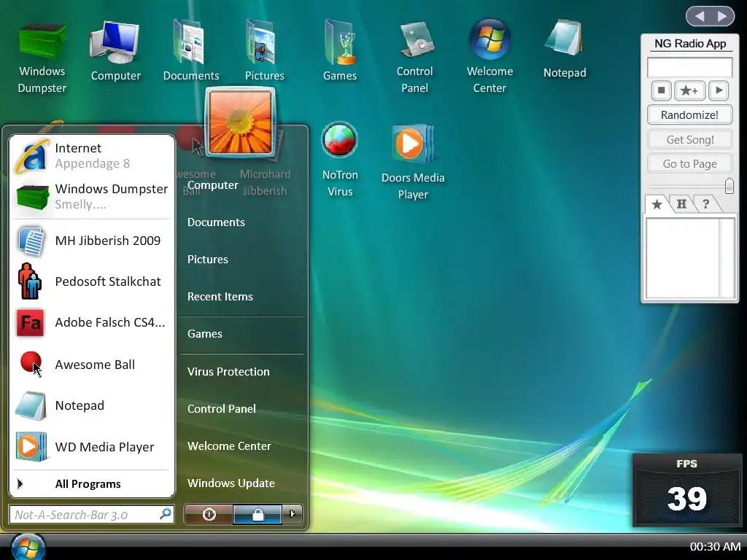Open Internet Appendage 8 in start menu
The width and height of the screenshot is (747, 560).
tap(92, 156)
